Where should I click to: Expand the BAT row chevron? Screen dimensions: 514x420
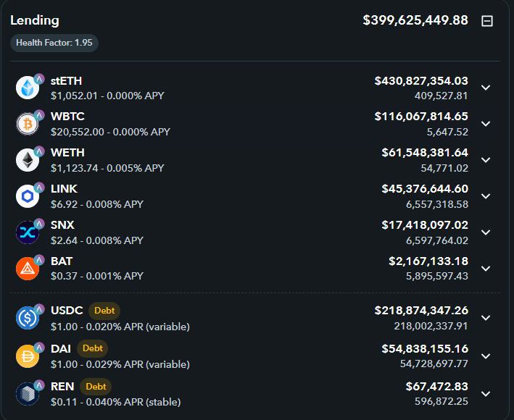(x=486, y=269)
